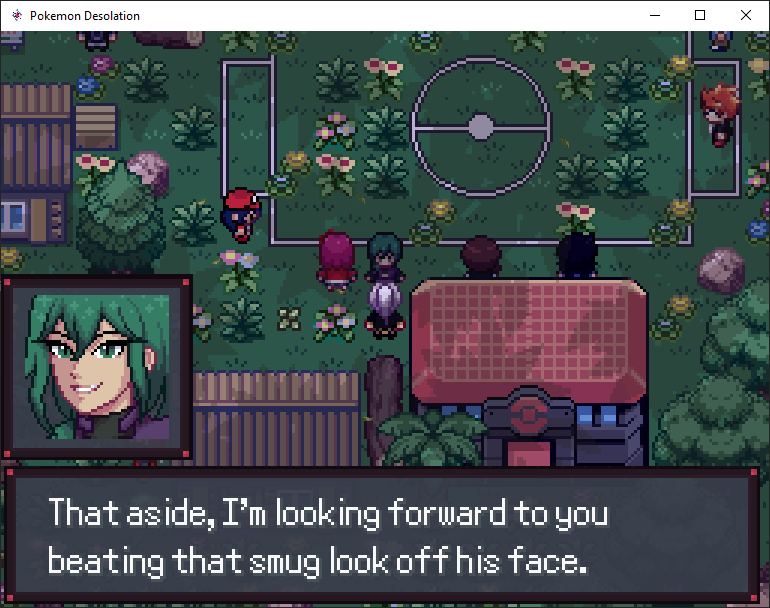Click the green-haired character portrait
770x608 pixels.
(x=97, y=367)
